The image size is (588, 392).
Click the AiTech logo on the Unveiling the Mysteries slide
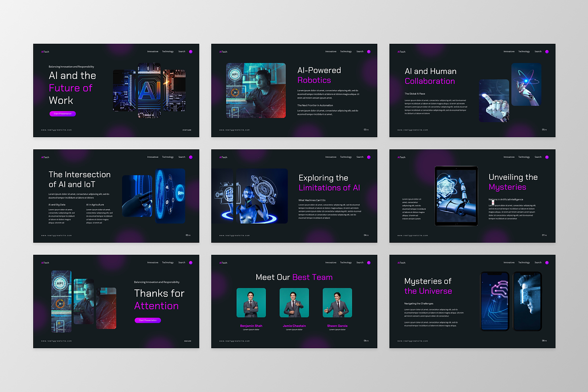point(401,157)
